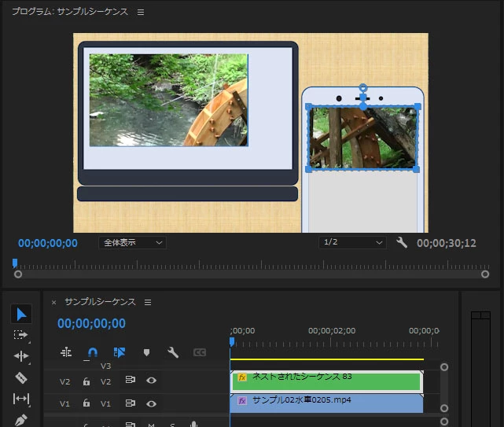The height and width of the screenshot is (427, 504).
Task: Select the Slip tool
Action: pyautogui.click(x=21, y=399)
